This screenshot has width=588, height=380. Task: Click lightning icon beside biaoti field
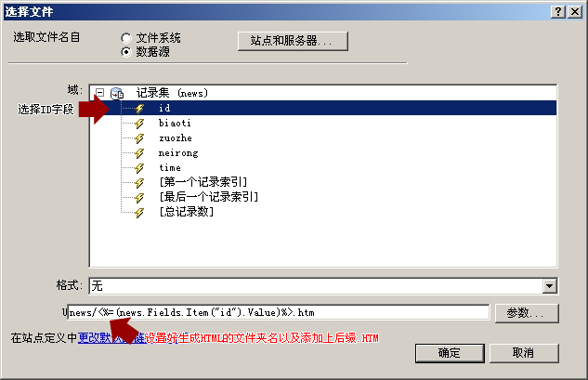point(139,124)
